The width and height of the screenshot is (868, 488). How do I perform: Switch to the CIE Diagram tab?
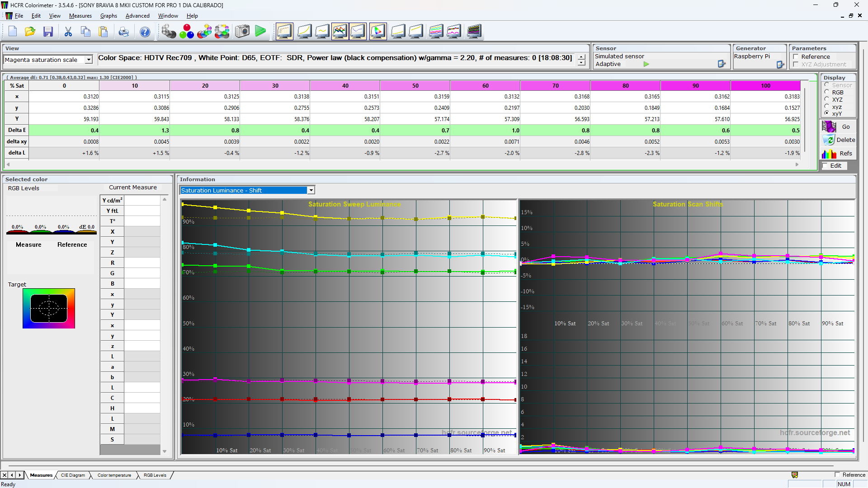point(73,475)
